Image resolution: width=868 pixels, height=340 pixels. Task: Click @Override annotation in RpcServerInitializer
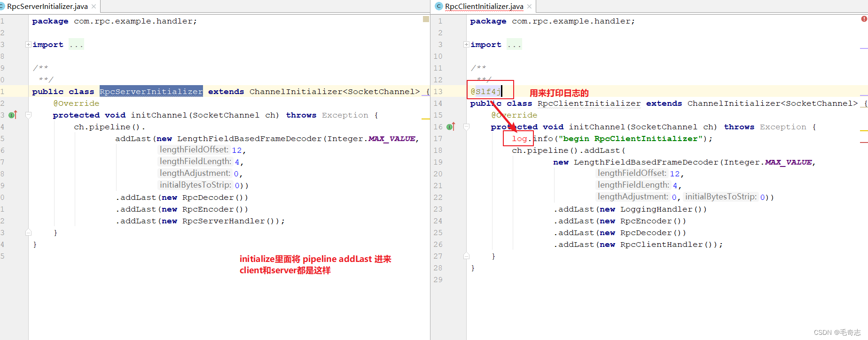pos(76,103)
